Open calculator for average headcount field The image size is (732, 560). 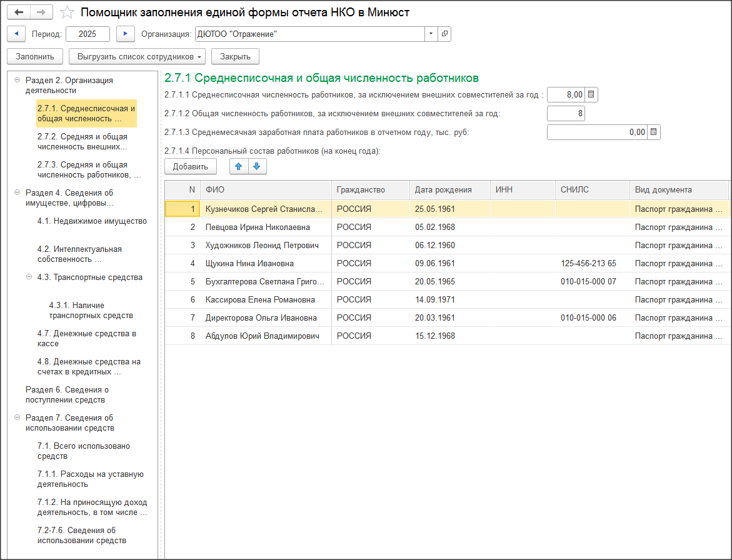[591, 95]
